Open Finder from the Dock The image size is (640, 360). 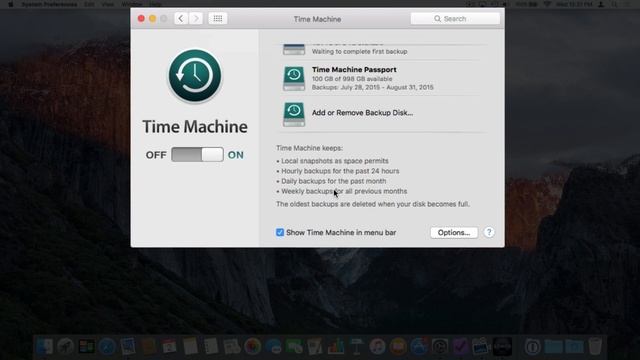(x=44, y=347)
